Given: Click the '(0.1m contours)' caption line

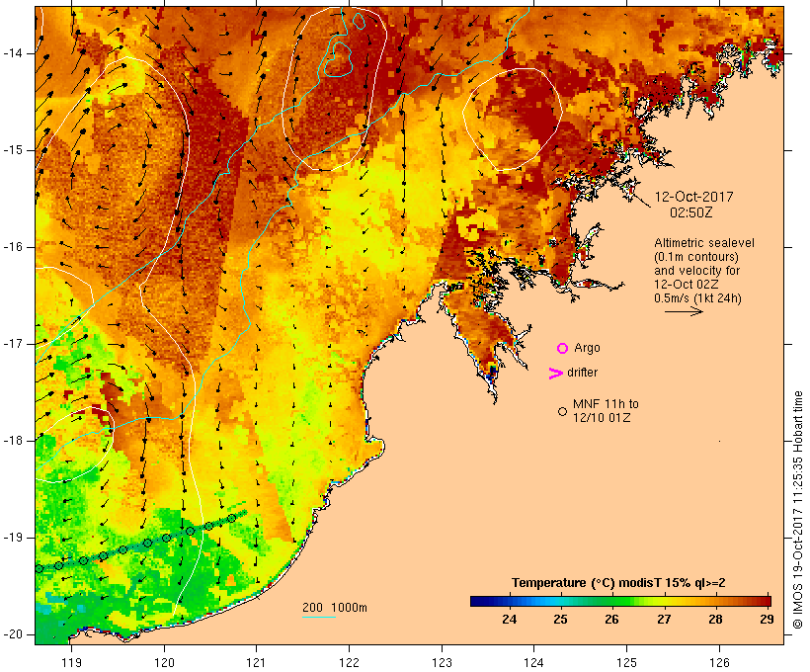Looking at the screenshot, I should point(696,257).
